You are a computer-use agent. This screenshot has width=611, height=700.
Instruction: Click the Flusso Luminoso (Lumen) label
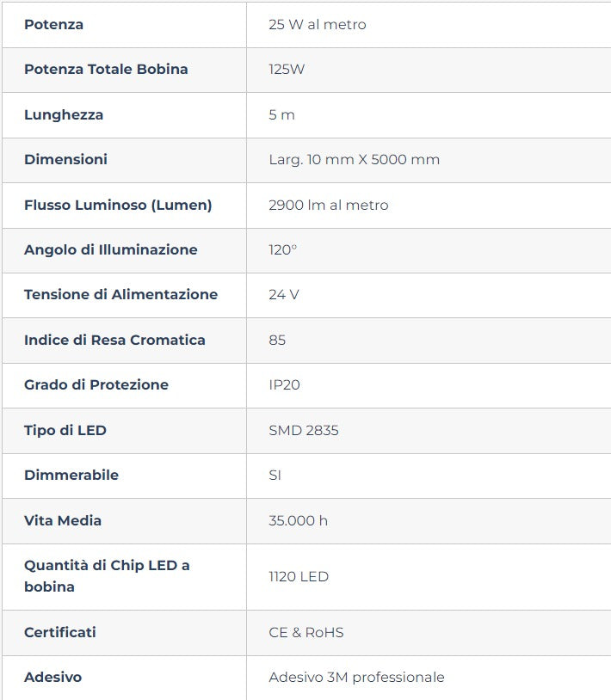[118, 205]
